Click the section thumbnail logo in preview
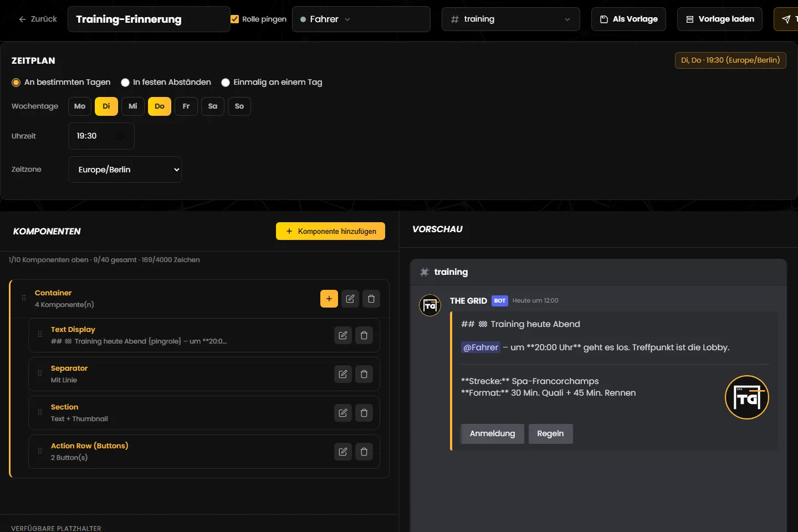Viewport: 798px width, 532px height. 747,397
